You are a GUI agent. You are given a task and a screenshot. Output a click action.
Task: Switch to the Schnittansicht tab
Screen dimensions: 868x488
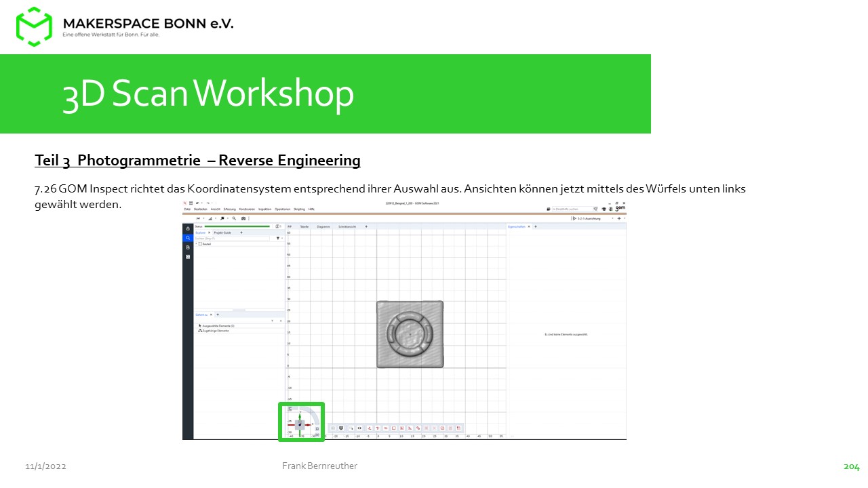pos(347,226)
